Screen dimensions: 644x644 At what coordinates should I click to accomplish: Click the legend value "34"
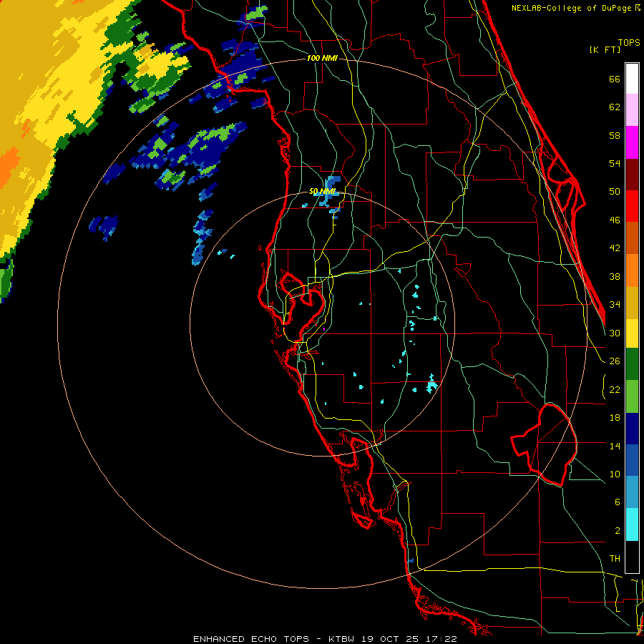(615, 305)
